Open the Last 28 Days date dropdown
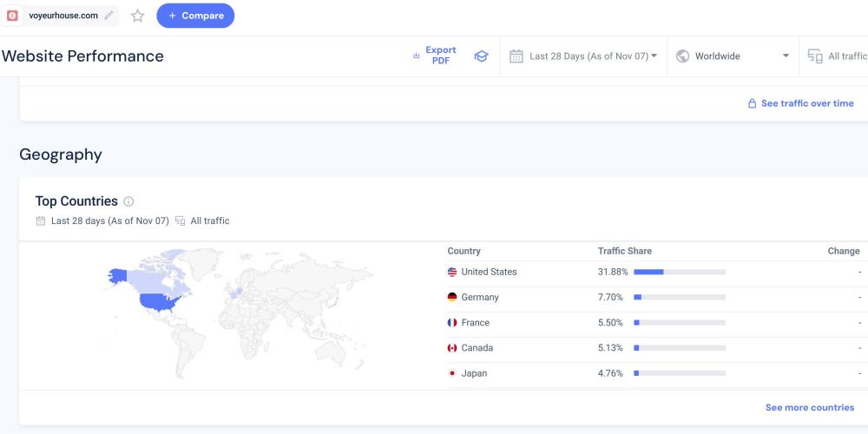 583,56
